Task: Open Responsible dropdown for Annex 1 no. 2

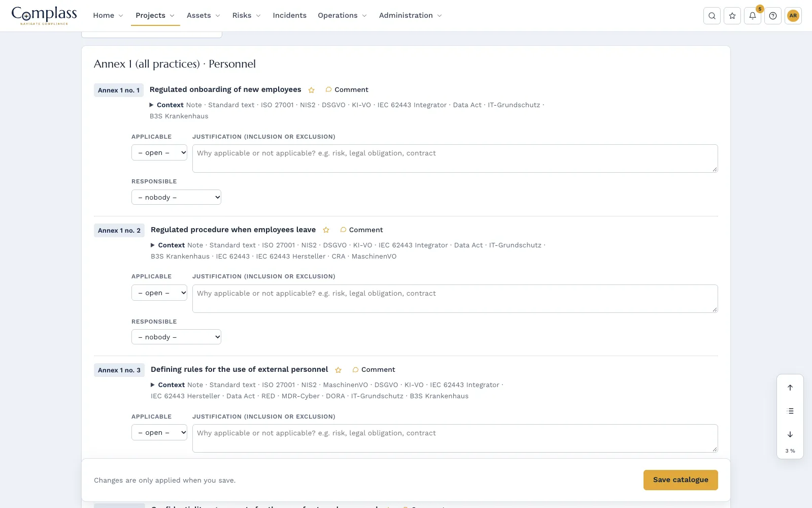Action: [176, 337]
